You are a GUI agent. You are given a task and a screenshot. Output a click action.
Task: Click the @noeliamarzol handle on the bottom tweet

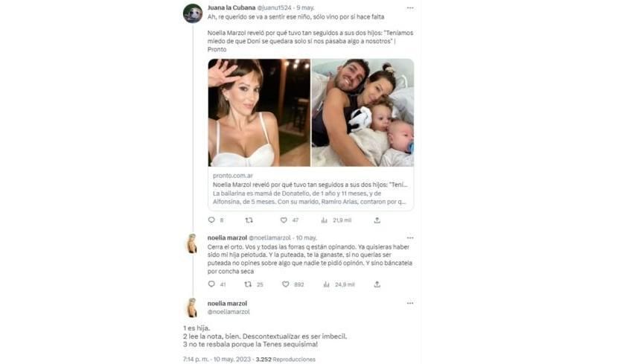click(x=229, y=312)
